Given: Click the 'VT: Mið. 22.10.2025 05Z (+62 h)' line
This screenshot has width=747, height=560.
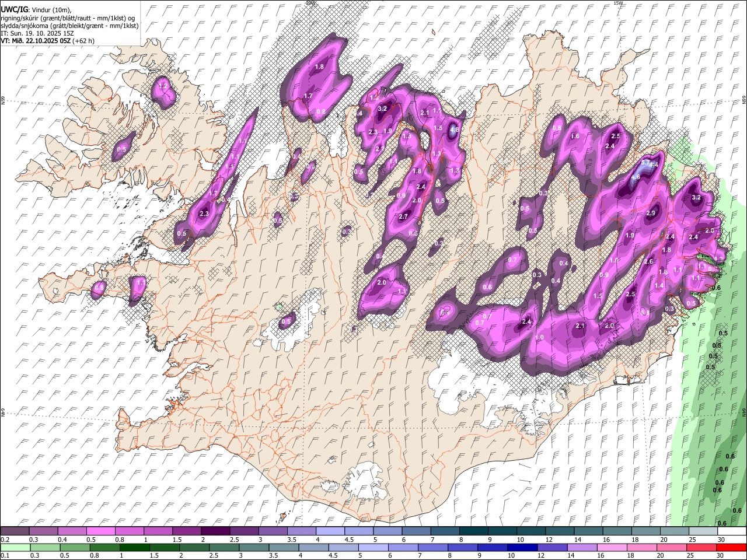Looking at the screenshot, I should coord(47,41).
